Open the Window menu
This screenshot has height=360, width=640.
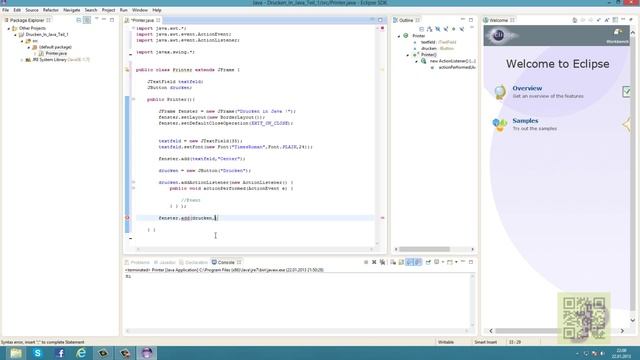pyautogui.click(x=140, y=10)
